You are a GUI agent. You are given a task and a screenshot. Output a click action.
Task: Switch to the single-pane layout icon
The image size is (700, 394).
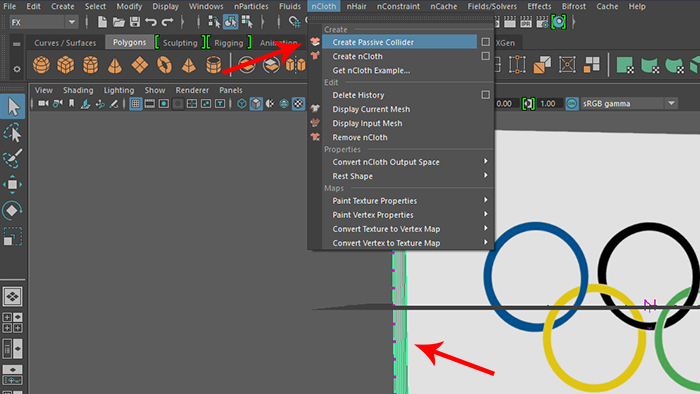12,296
